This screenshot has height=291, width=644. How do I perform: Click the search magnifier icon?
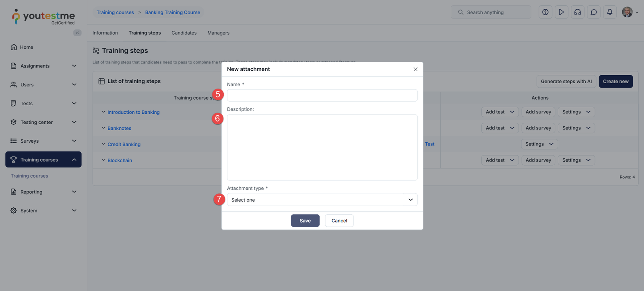click(460, 12)
